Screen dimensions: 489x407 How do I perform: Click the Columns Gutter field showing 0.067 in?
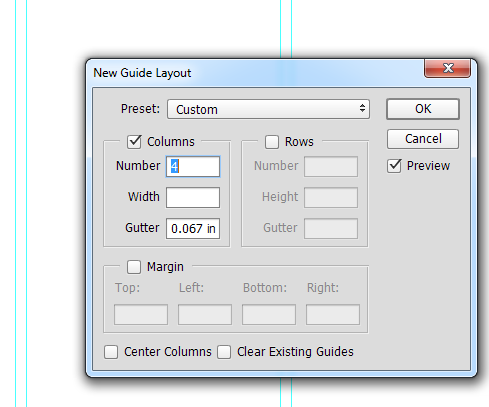coord(193,228)
